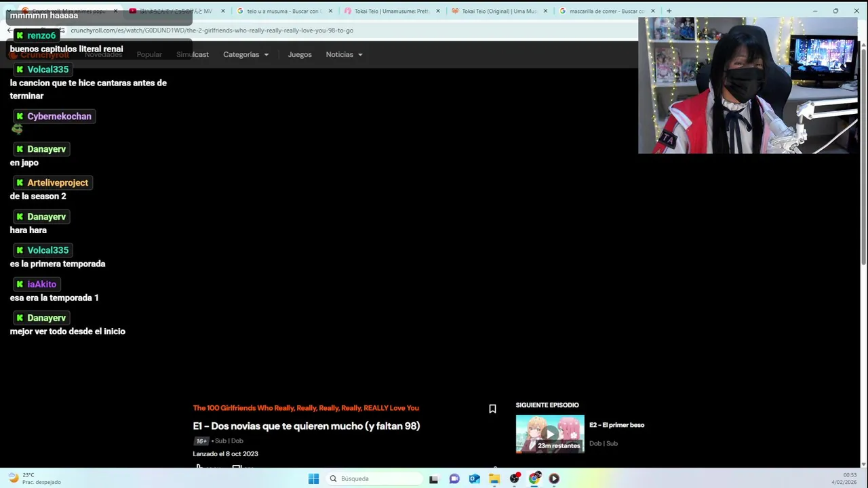Screen dimensions: 868x488
Task: Click episode title E1 - Dos novias text
Action: point(307,426)
